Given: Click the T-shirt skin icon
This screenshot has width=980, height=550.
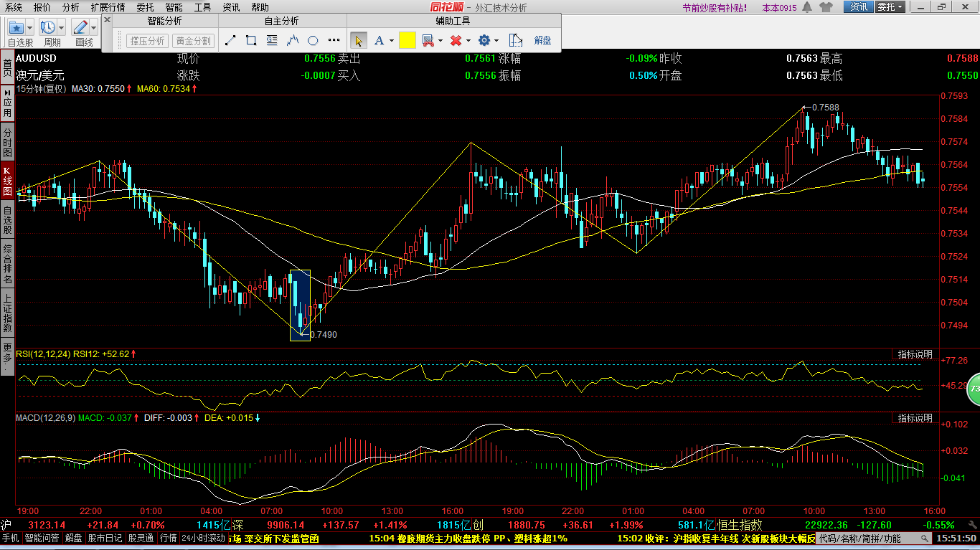Looking at the screenshot, I should tap(826, 7).
